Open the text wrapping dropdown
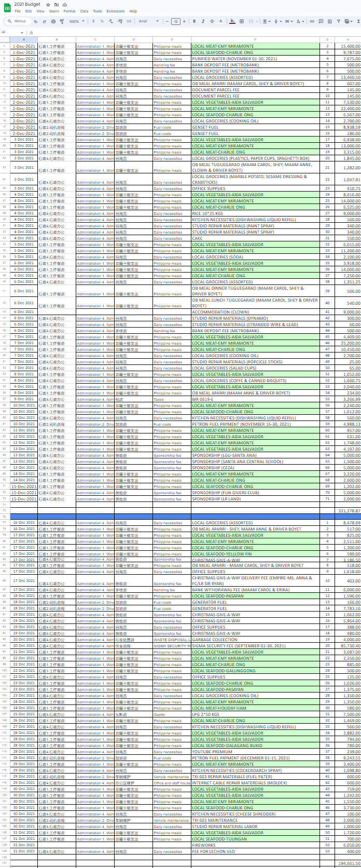 (289, 21)
